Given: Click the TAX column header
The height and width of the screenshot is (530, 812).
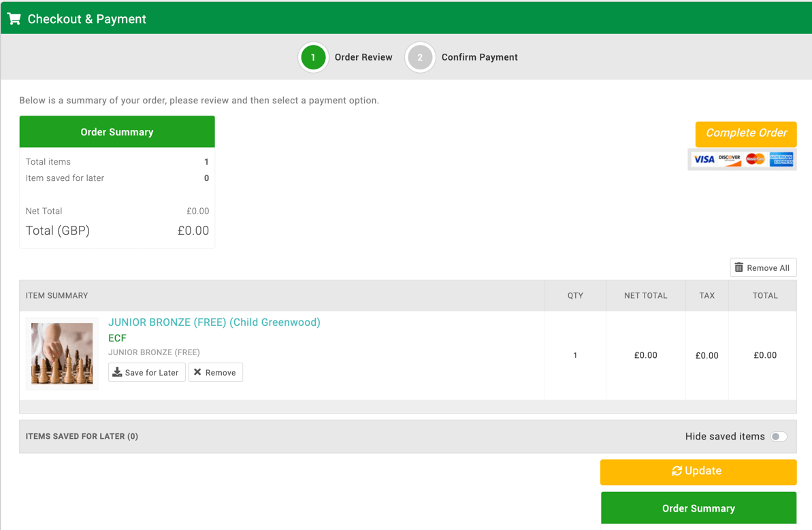Looking at the screenshot, I should click(707, 295).
